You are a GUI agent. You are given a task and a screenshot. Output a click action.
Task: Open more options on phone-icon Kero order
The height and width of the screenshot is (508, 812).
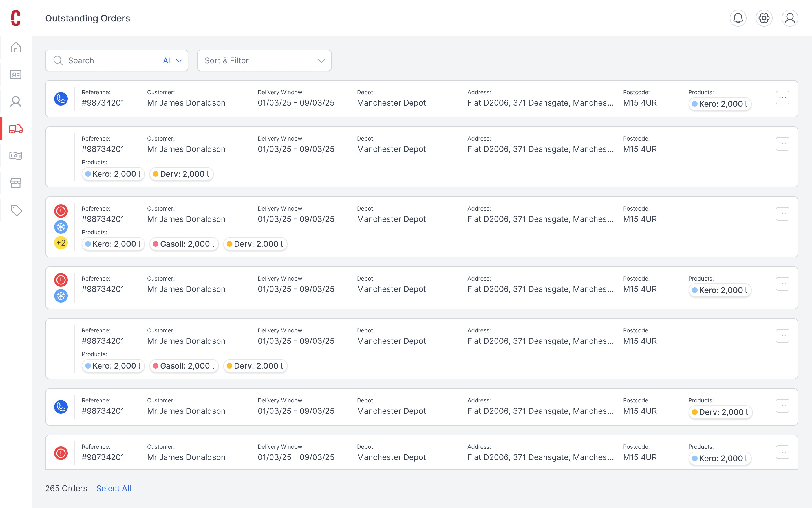(x=782, y=98)
